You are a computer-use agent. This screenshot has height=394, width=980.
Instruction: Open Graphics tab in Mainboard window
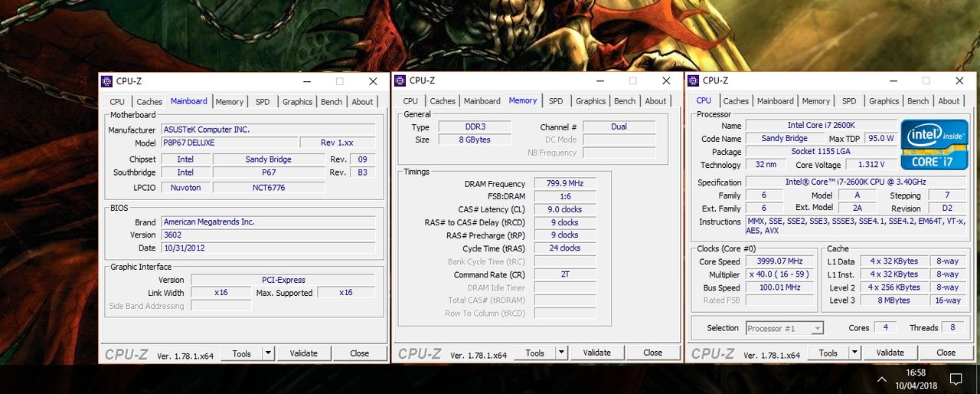click(297, 101)
